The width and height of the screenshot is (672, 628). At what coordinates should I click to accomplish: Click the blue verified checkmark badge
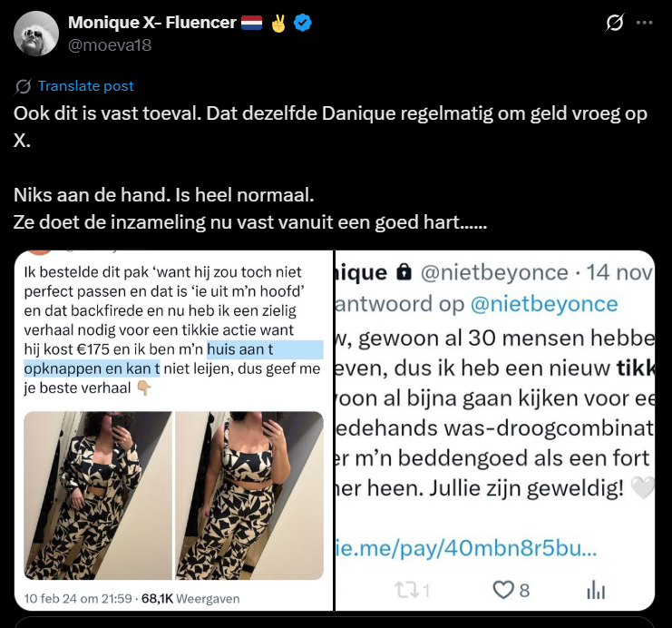tap(303, 23)
